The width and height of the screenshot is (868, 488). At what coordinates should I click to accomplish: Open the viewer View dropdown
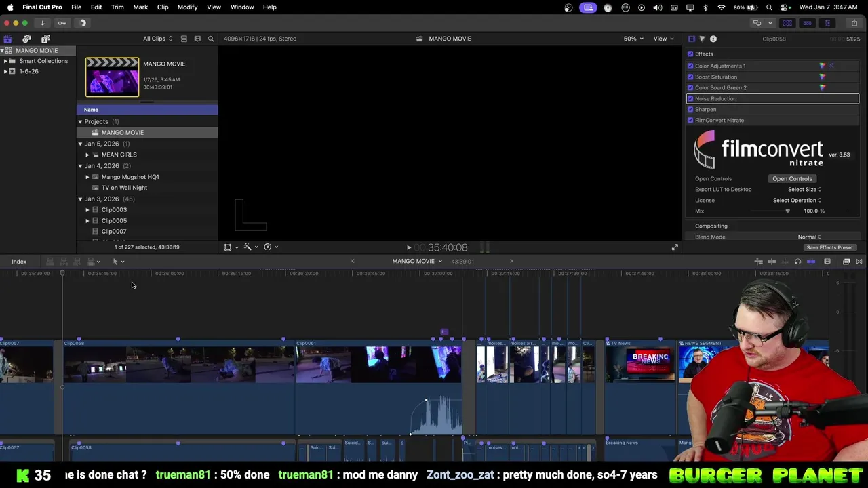click(x=663, y=39)
